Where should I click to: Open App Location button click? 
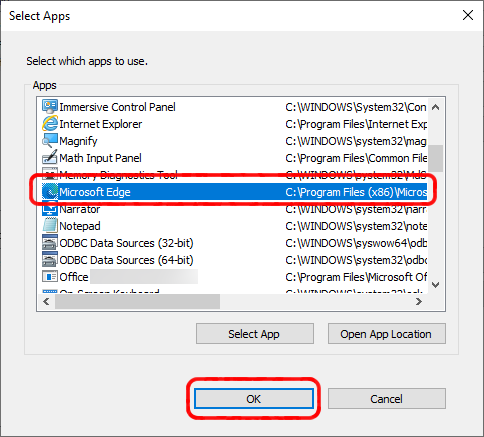pyautogui.click(x=387, y=334)
